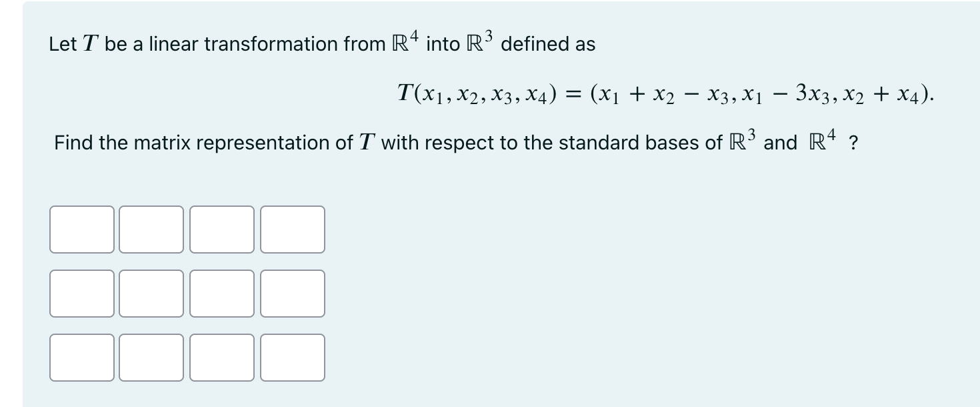The height and width of the screenshot is (407, 980).
Task: Click the fourth entry box in row three
Action: pyautogui.click(x=292, y=358)
